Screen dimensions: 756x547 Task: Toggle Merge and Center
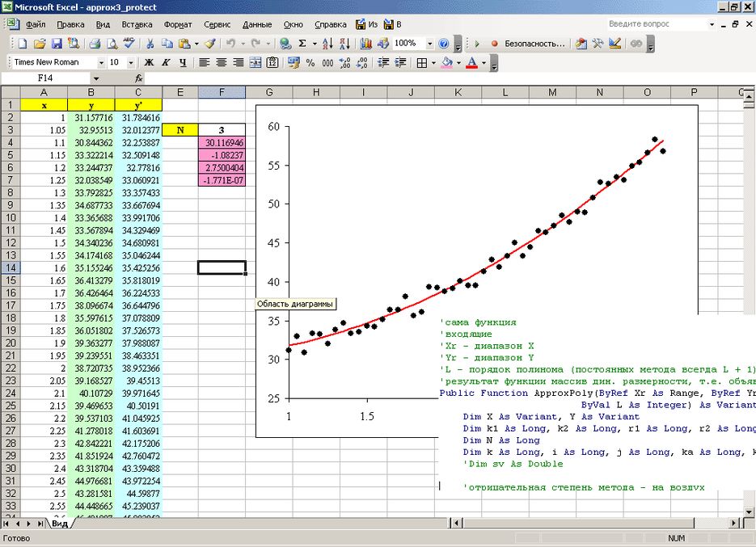256,63
